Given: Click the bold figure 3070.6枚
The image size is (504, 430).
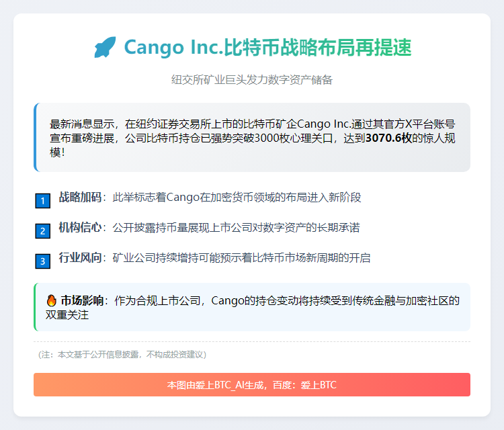Looking at the screenshot, I should coord(388,138).
